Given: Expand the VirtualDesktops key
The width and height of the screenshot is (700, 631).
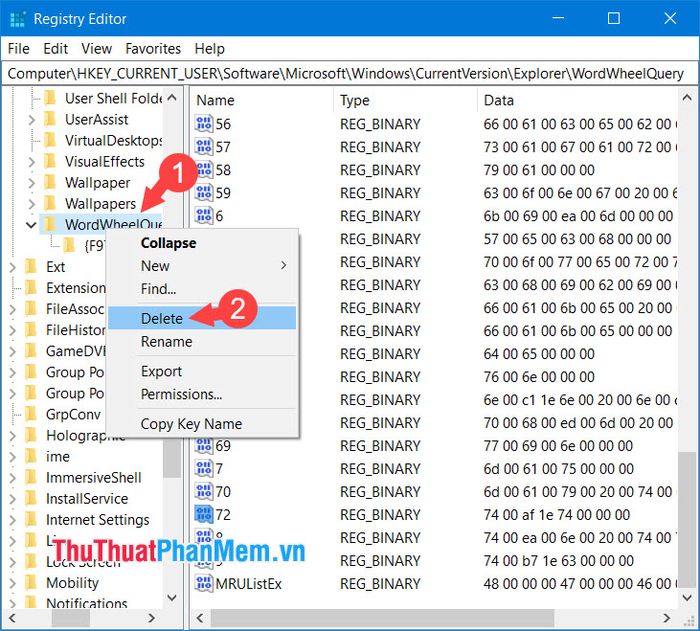Looking at the screenshot, I should (31, 140).
